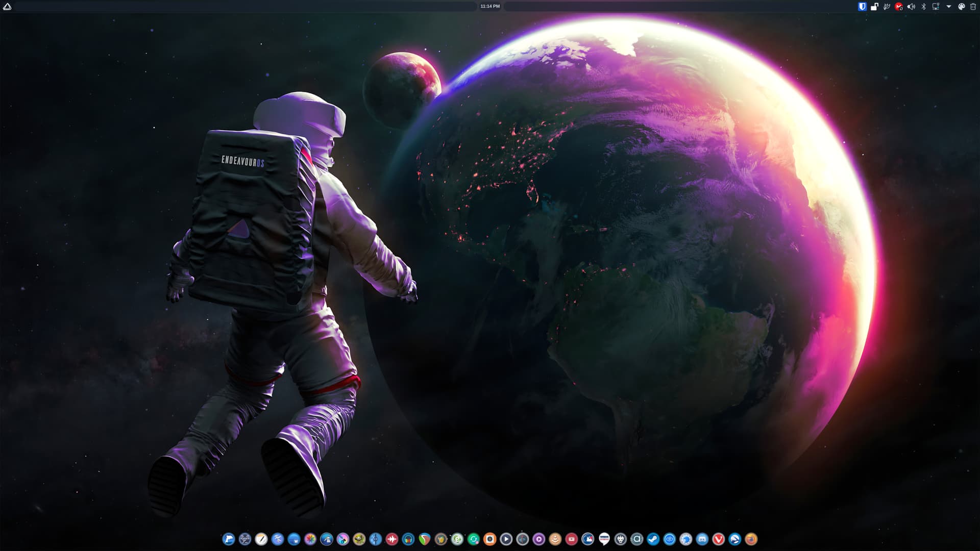Launch the white icon with green e
The height and width of the screenshot is (551, 980).
pyautogui.click(x=457, y=539)
